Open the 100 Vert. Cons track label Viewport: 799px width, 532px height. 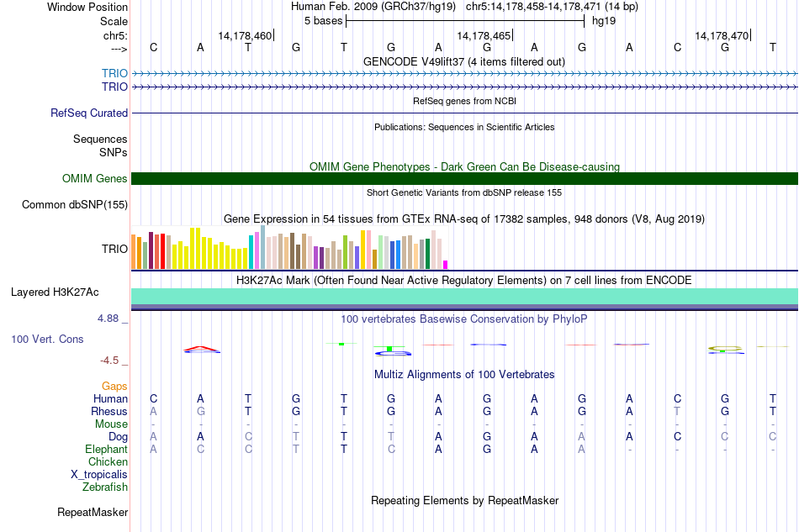coord(47,339)
